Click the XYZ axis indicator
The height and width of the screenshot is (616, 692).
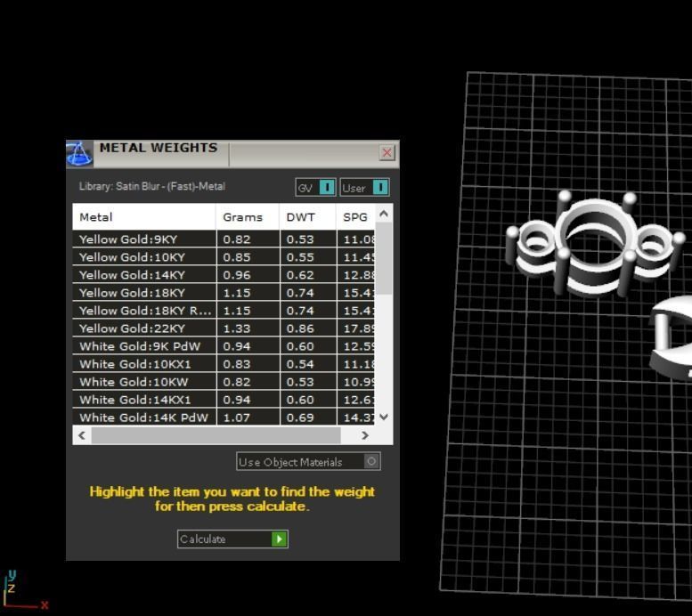(24, 591)
